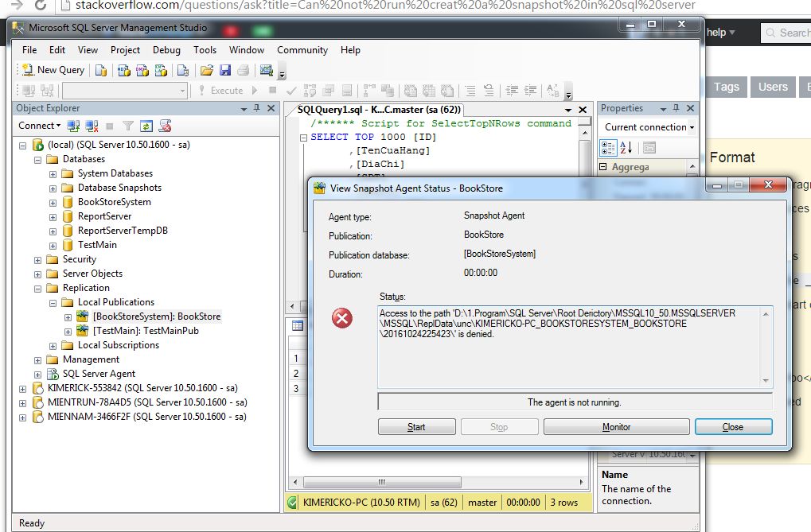
Task: Click the Open File folder icon
Action: coord(207,70)
